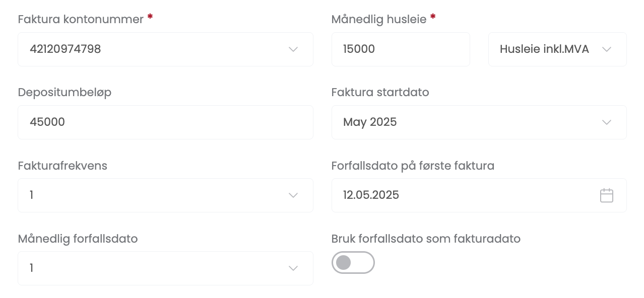644x298 pixels.
Task: Click the Månedlig husleie label
Action: coord(378,19)
